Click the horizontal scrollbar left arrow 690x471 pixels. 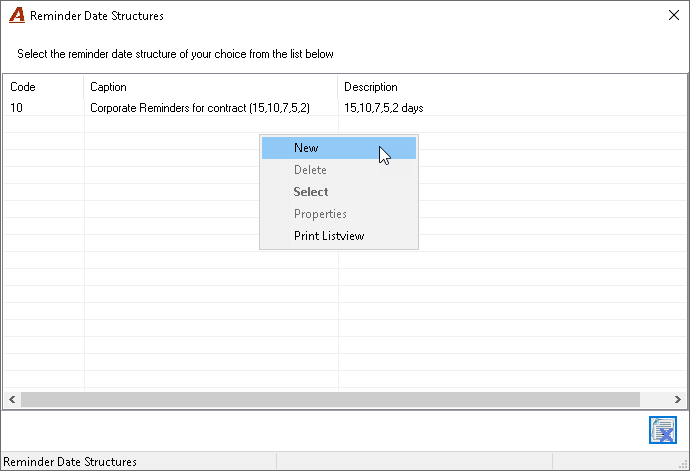(x=12, y=400)
